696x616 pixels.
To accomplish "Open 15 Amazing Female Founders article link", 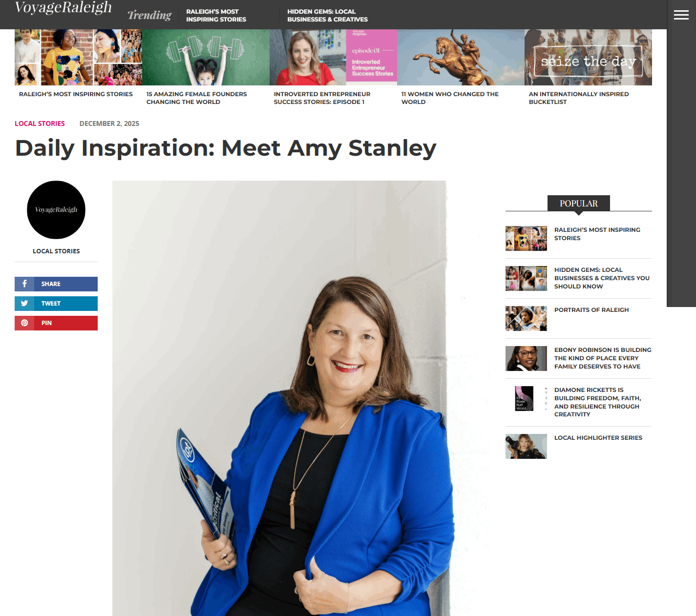I will [x=196, y=98].
